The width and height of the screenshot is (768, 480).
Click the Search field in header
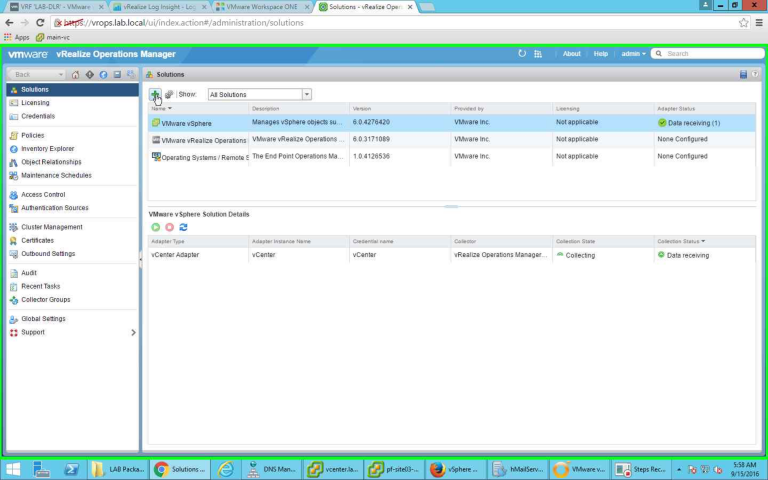pyautogui.click(x=708, y=53)
